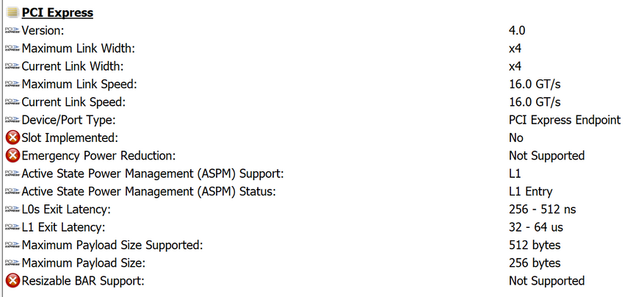Click the icon next to L0s Exit Latency
Screen dimensions: 644x297
pyautogui.click(x=12, y=210)
